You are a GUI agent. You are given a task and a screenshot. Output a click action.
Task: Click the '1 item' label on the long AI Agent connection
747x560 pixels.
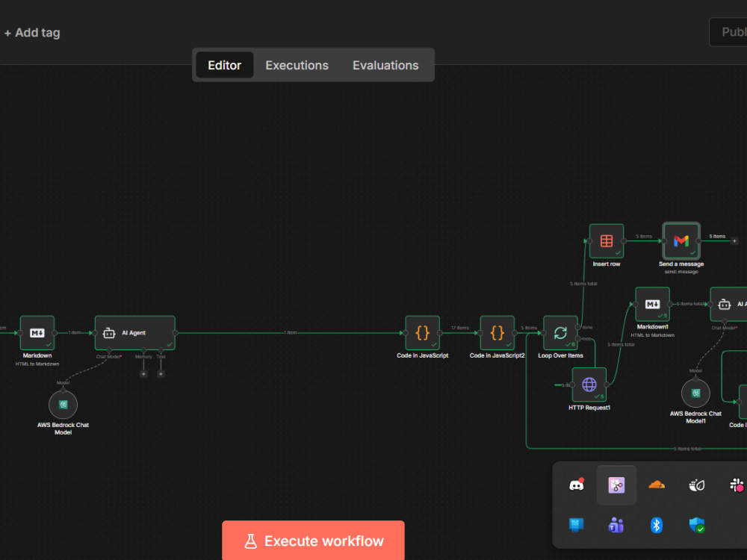pyautogui.click(x=290, y=333)
